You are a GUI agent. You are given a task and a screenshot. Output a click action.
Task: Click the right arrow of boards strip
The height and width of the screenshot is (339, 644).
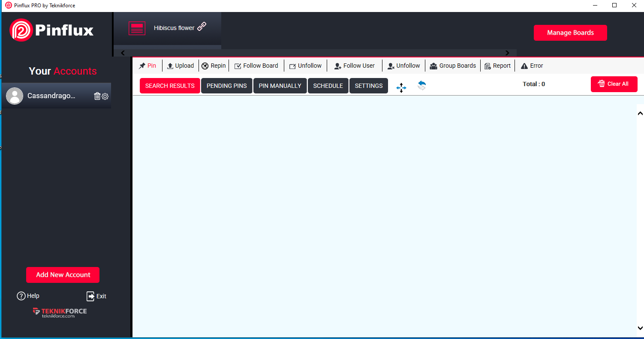(x=507, y=53)
